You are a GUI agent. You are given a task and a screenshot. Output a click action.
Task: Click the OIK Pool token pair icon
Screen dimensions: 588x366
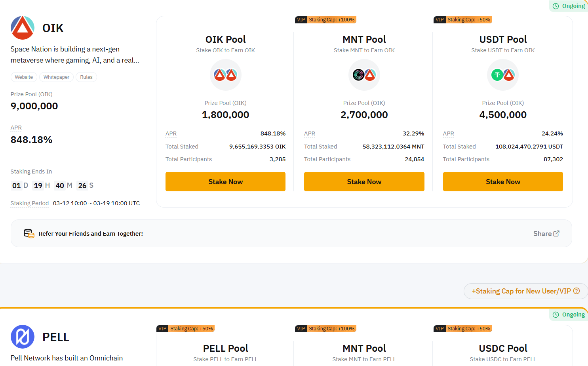click(226, 75)
